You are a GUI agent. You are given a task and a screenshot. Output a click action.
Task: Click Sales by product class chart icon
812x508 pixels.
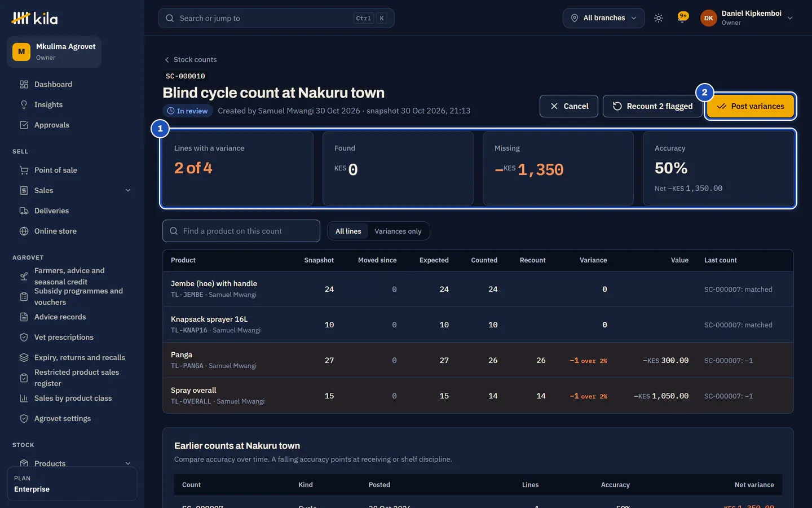point(24,398)
